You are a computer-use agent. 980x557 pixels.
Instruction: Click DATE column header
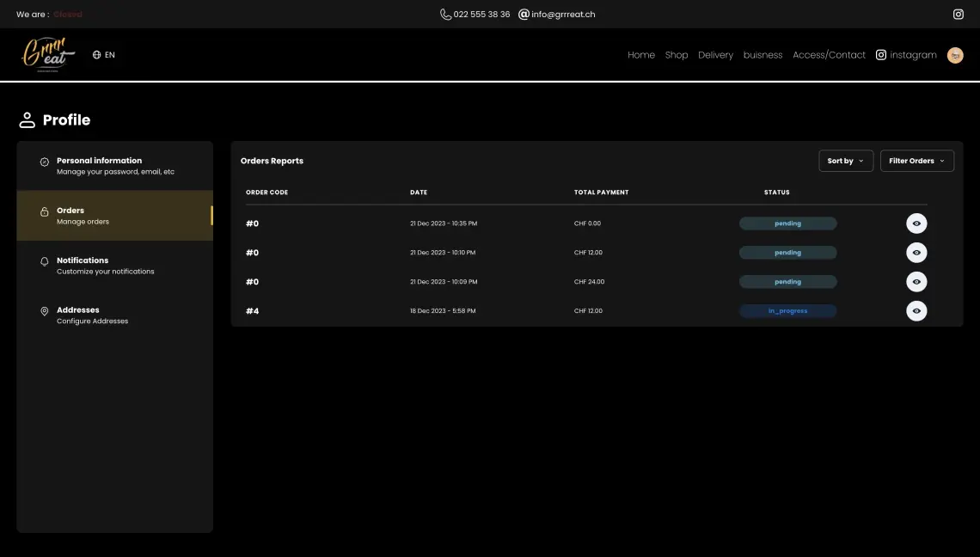419,193
